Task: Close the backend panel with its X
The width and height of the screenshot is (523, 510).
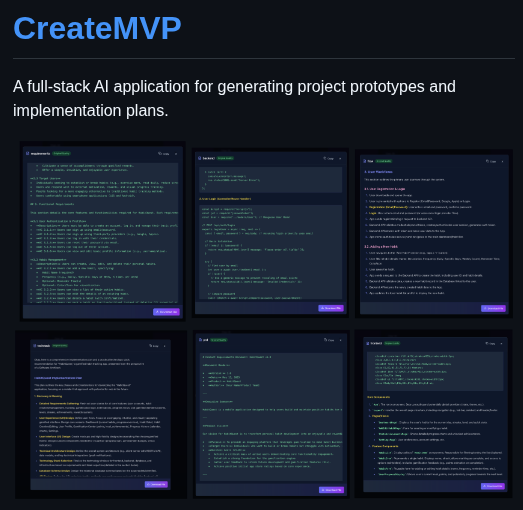Action: tap(340, 158)
